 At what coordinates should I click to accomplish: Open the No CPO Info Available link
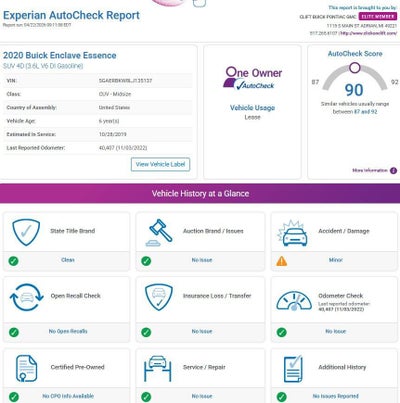[68, 396]
